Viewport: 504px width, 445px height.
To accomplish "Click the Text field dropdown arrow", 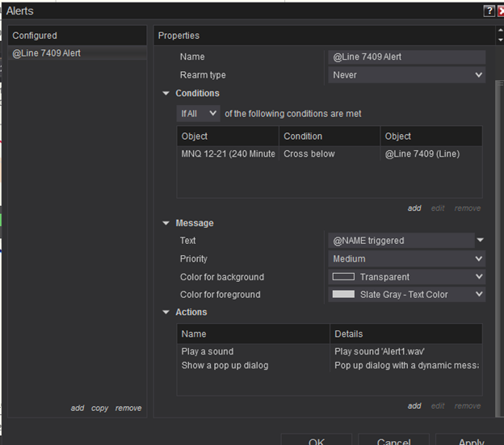I will [480, 240].
